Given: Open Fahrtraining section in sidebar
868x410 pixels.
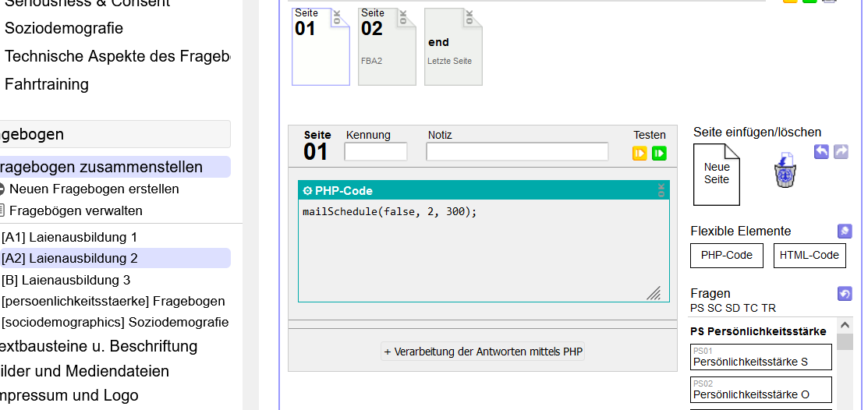Looking at the screenshot, I should pyautogui.click(x=47, y=84).
